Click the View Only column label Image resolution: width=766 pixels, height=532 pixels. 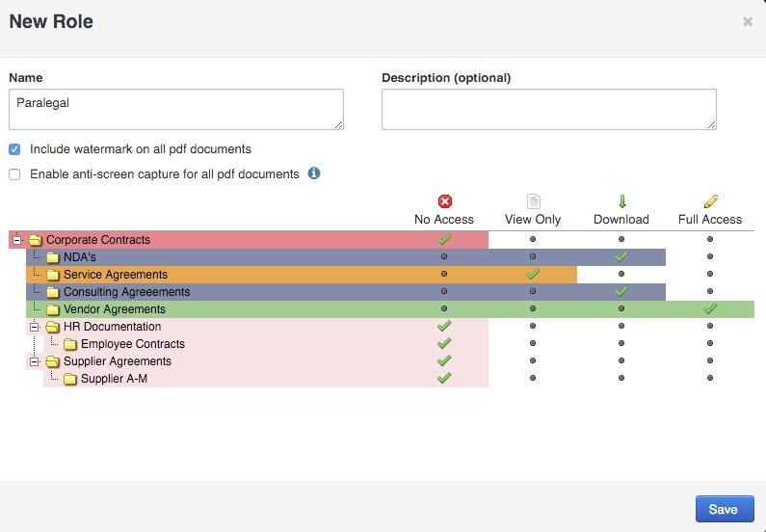pos(533,220)
